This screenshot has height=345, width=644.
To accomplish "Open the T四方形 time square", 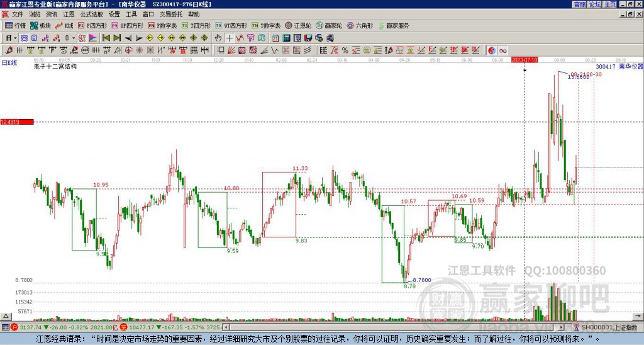I will [196, 25].
